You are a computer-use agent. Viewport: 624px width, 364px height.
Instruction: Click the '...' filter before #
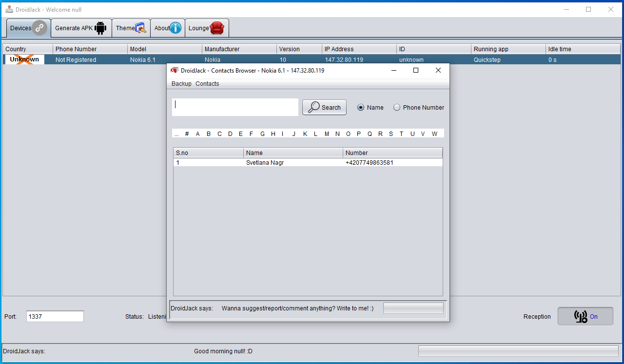pos(176,134)
